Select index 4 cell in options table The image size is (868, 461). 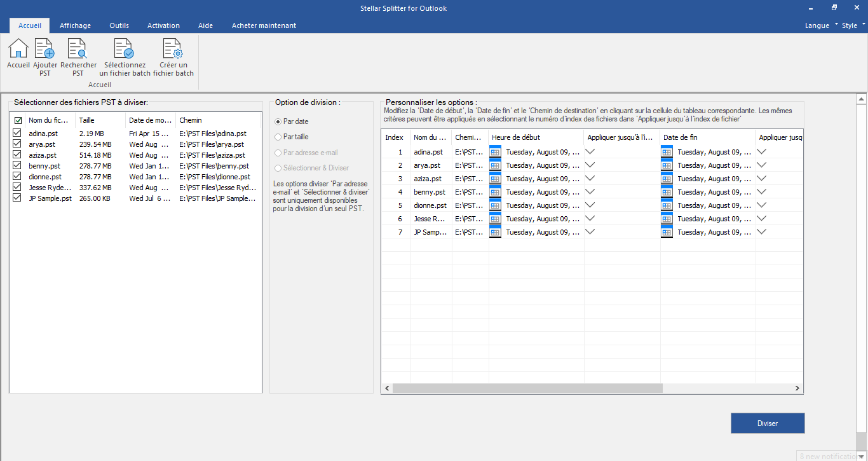click(400, 192)
